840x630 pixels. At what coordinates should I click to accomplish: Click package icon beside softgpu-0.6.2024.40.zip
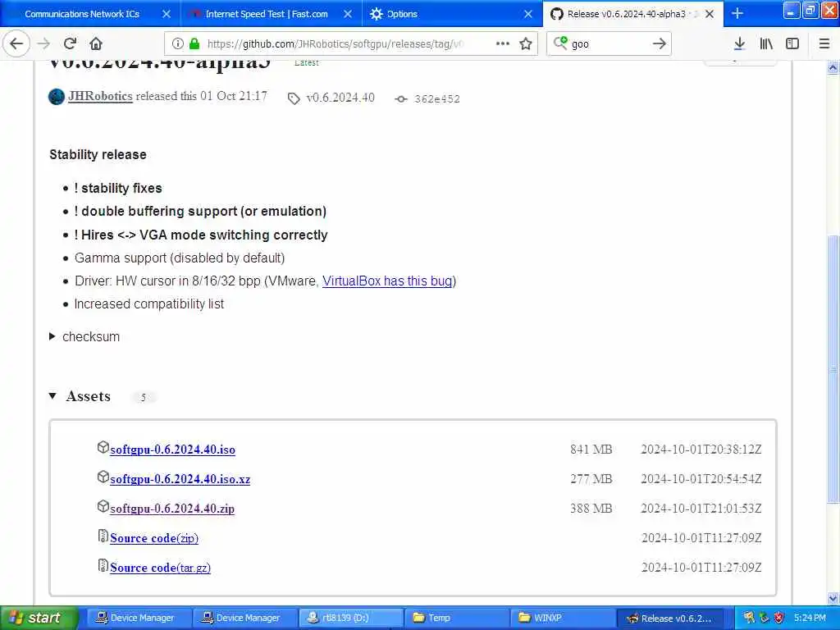coord(103,506)
